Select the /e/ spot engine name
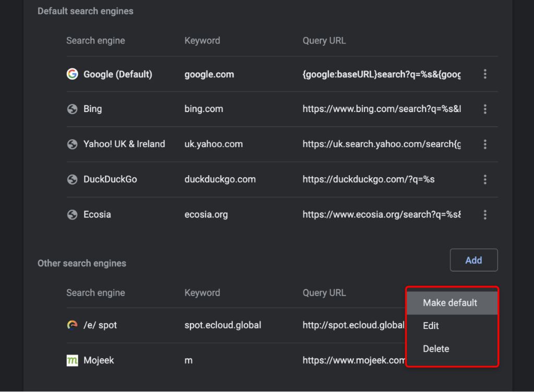The image size is (534, 392). pyautogui.click(x=100, y=325)
